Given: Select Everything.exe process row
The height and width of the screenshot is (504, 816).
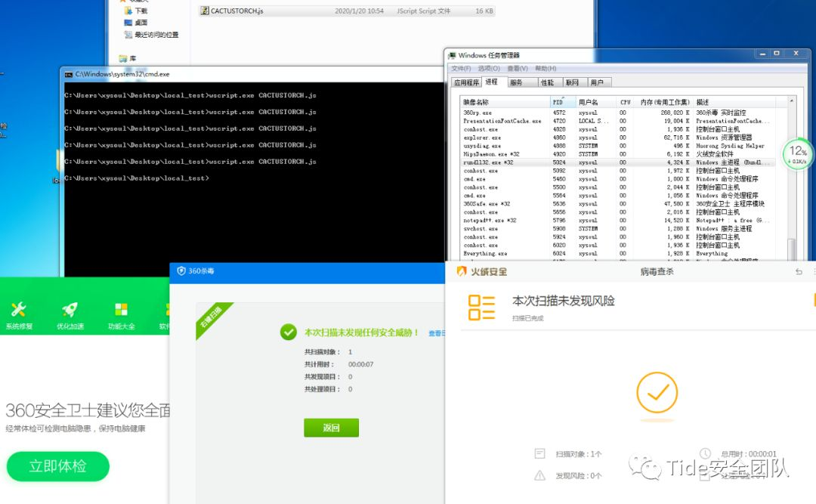Looking at the screenshot, I should click(x=618, y=254).
